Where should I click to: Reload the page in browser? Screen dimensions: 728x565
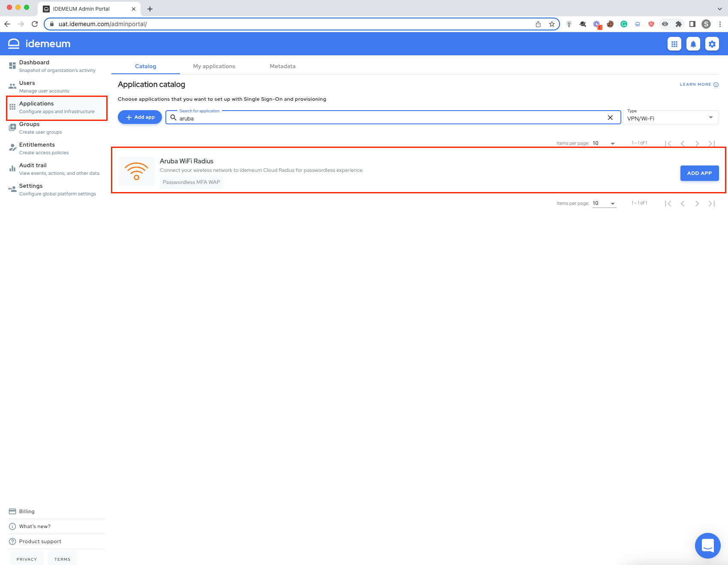pyautogui.click(x=35, y=24)
